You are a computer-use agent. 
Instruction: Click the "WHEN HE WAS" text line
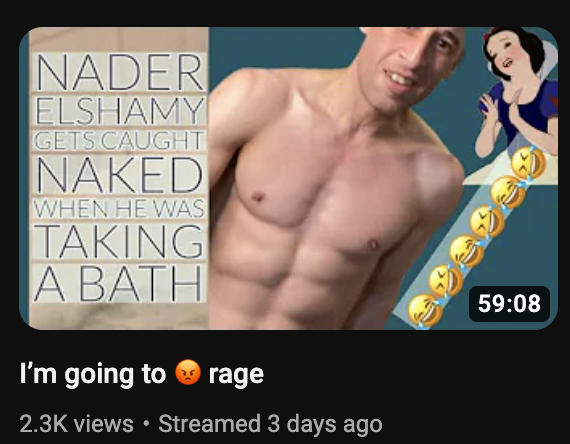(119, 208)
